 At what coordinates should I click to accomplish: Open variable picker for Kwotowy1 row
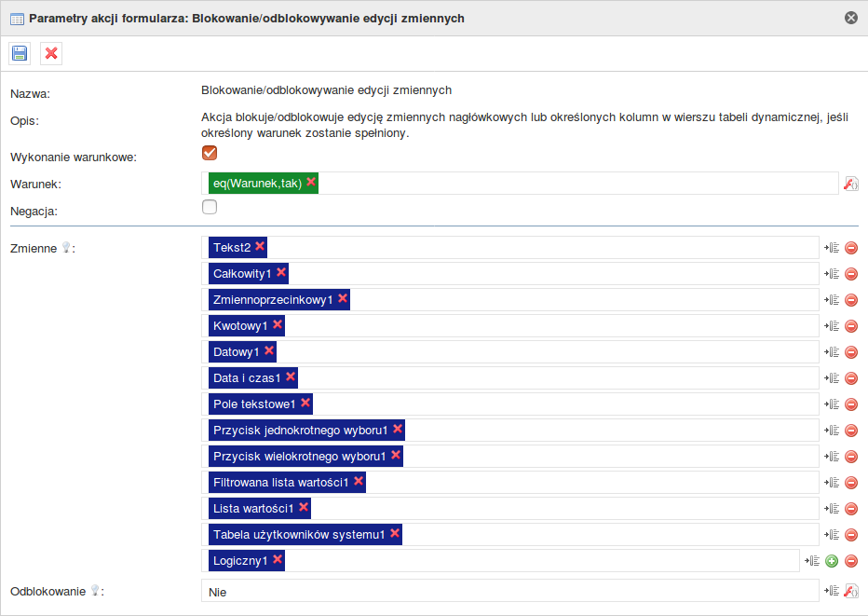click(832, 326)
